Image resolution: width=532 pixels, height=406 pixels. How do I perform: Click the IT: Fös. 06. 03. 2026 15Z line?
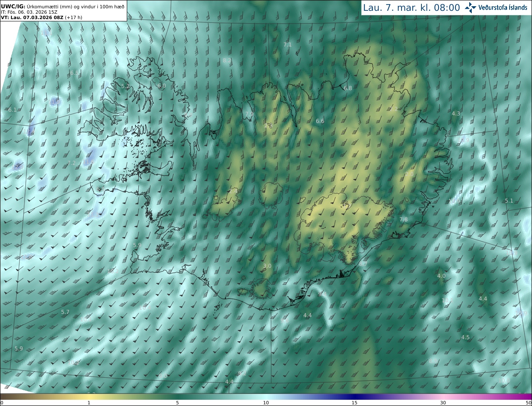click(29, 12)
